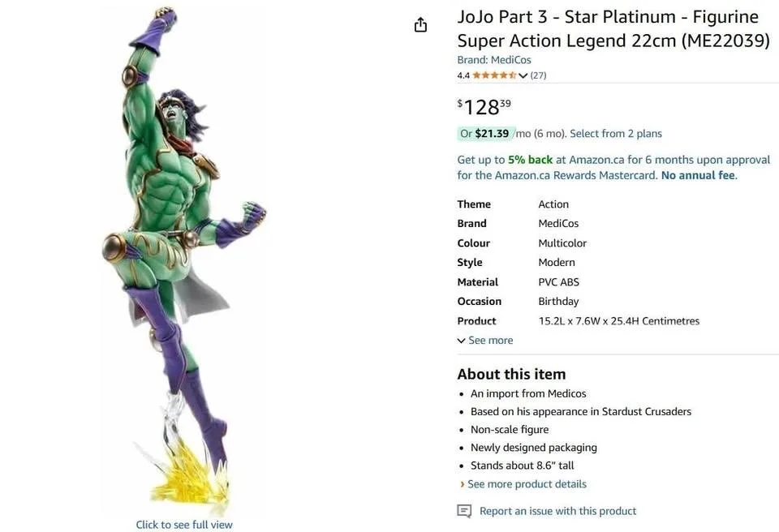Click the share icon beside the product title
The width and height of the screenshot is (779, 532).
[x=420, y=24]
